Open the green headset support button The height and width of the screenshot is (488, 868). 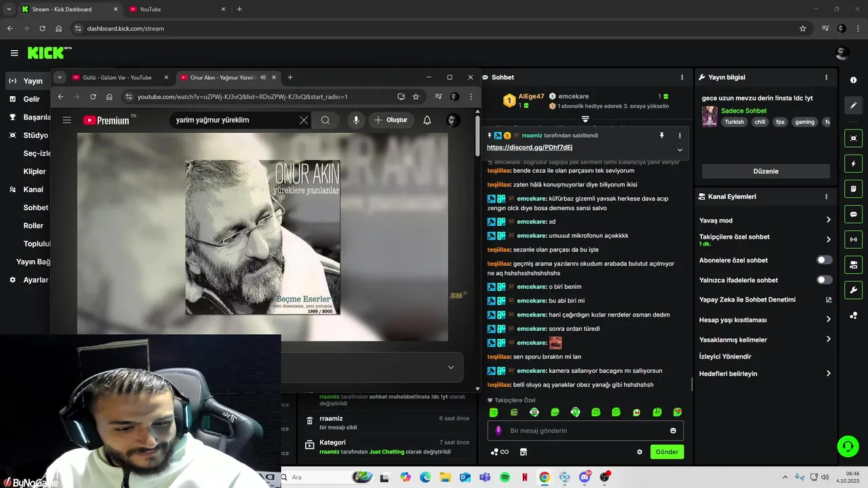click(x=848, y=446)
